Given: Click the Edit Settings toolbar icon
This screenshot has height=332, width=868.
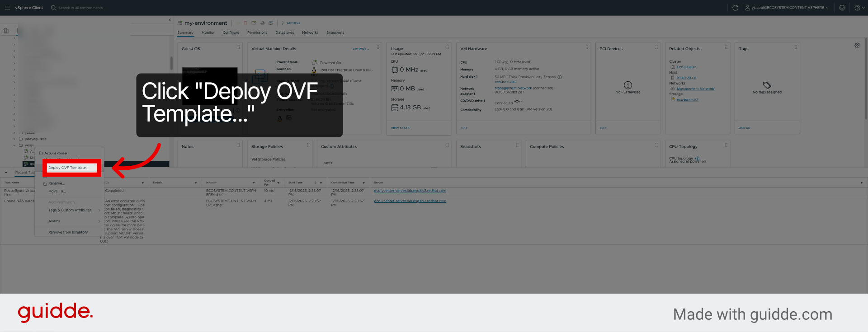Looking at the screenshot, I should pos(262,23).
